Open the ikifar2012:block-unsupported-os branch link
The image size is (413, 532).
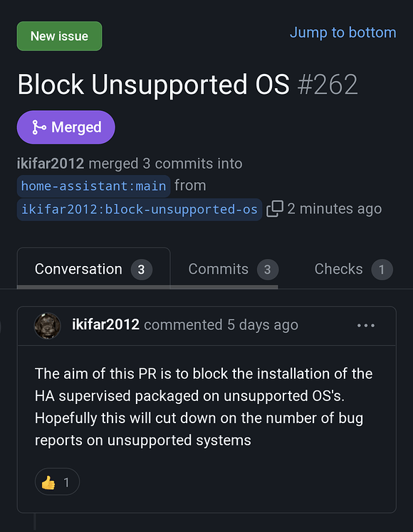pos(140,209)
